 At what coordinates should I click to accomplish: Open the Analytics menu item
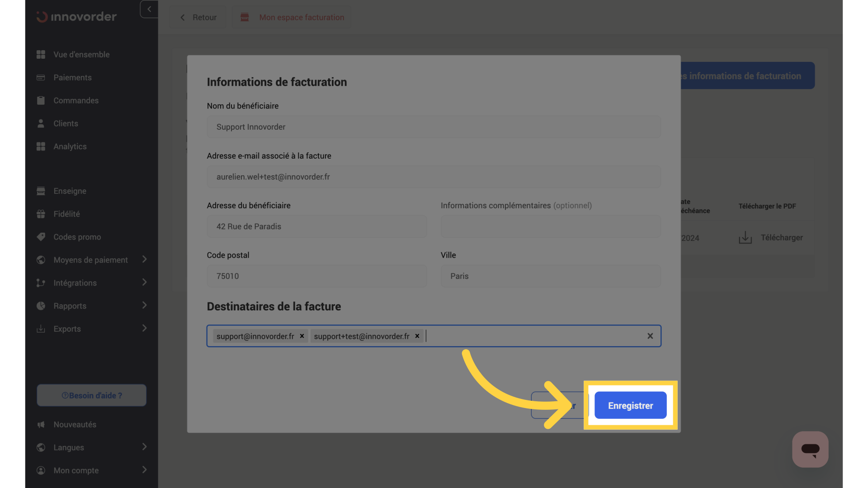pyautogui.click(x=70, y=146)
